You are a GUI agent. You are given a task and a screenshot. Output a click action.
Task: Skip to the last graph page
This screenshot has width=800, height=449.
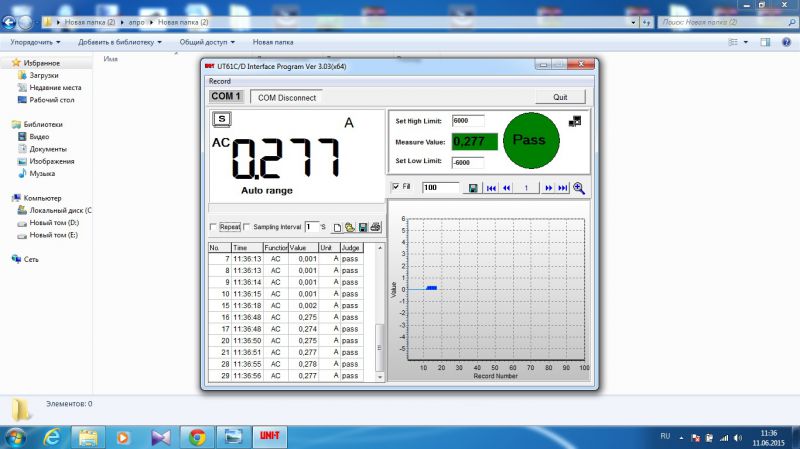pos(563,188)
